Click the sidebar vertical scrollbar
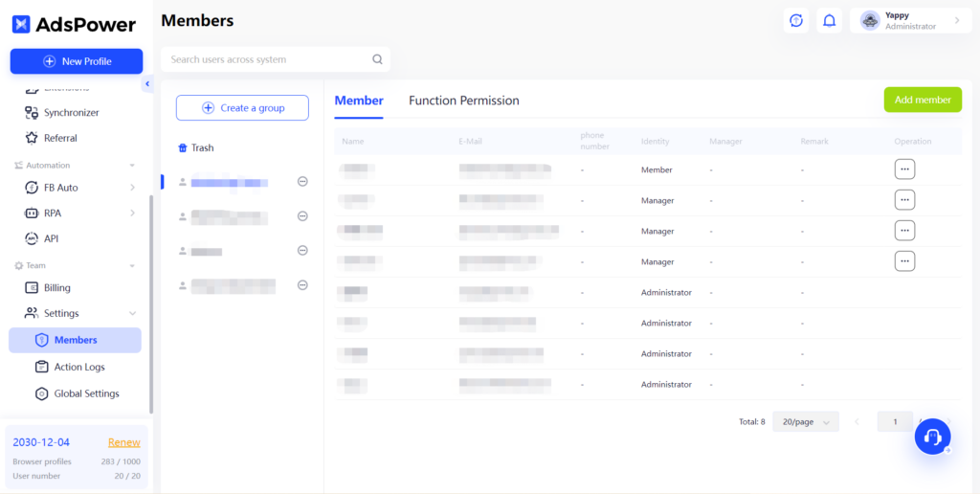This screenshot has width=980, height=494. click(150, 305)
